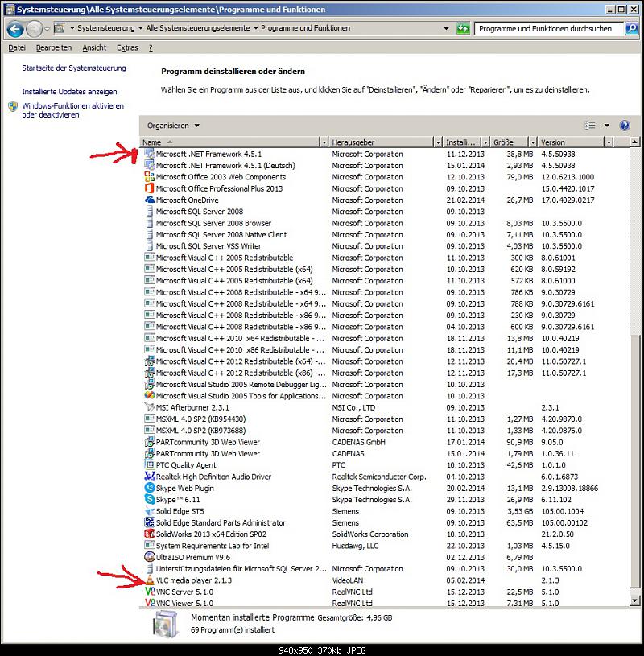Open the Ansicht menu
This screenshot has height=656, width=644.
pyautogui.click(x=94, y=47)
